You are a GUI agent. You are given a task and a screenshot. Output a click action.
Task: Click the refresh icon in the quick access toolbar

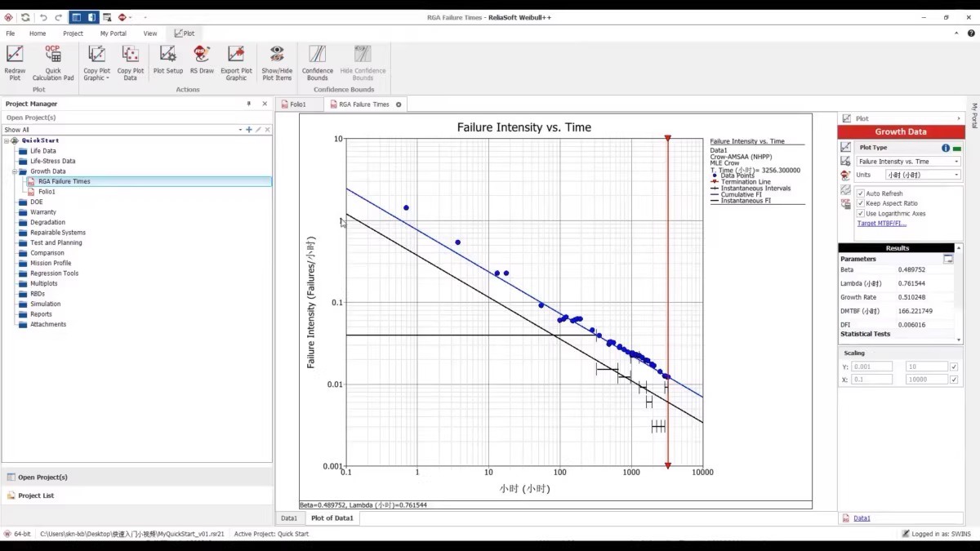click(25, 17)
